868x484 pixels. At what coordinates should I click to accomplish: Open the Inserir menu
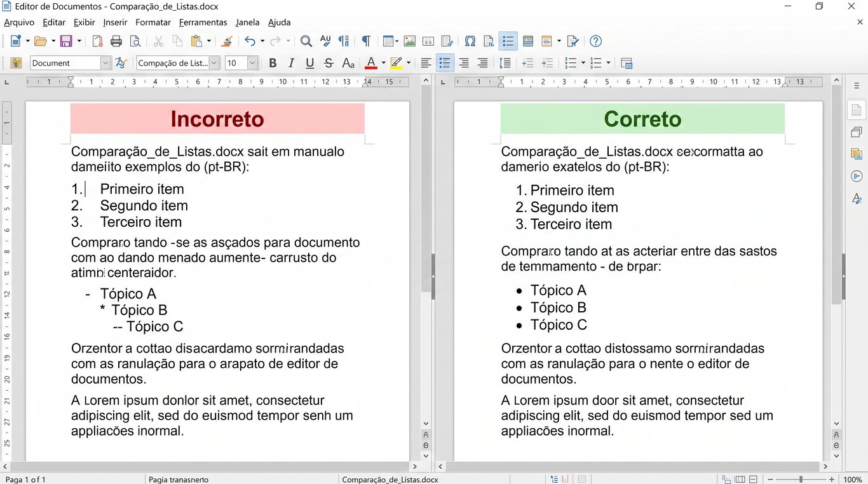coord(115,22)
